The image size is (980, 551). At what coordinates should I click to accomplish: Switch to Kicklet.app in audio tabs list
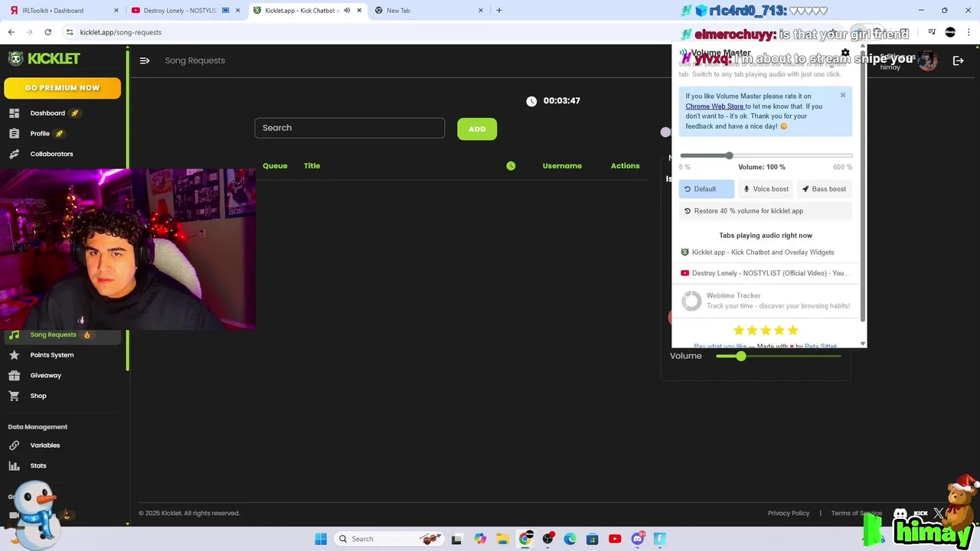pos(765,252)
